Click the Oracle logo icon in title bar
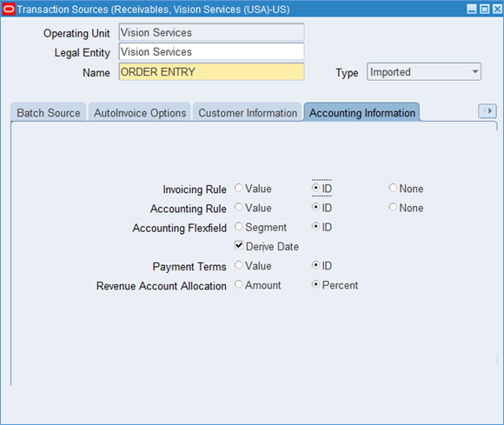This screenshot has width=504, height=425. point(9,10)
